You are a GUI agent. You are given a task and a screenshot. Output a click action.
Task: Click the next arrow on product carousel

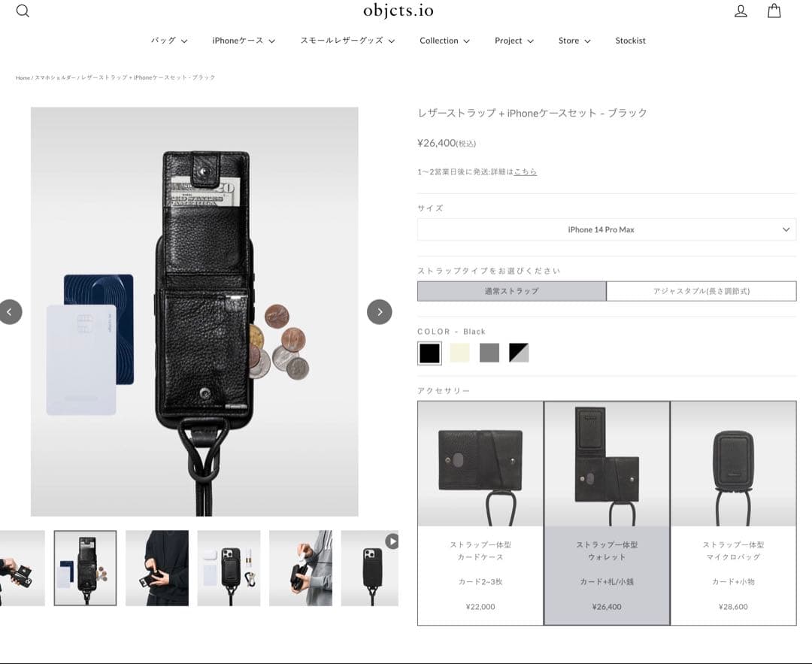tap(380, 311)
